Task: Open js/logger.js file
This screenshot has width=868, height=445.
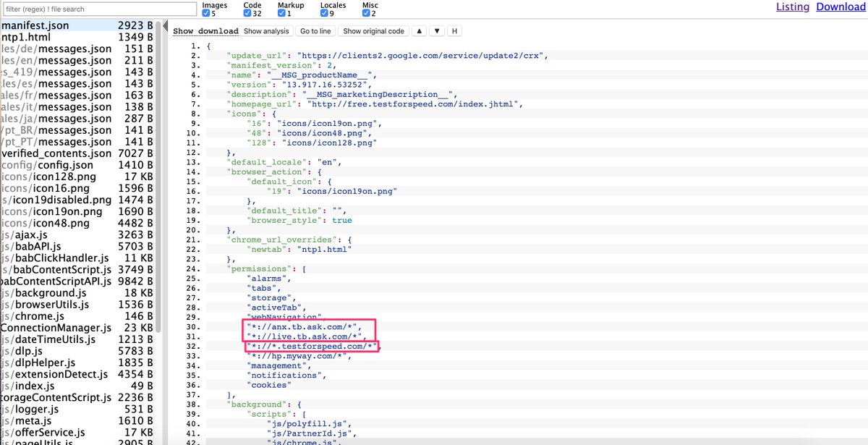Action: [77, 409]
